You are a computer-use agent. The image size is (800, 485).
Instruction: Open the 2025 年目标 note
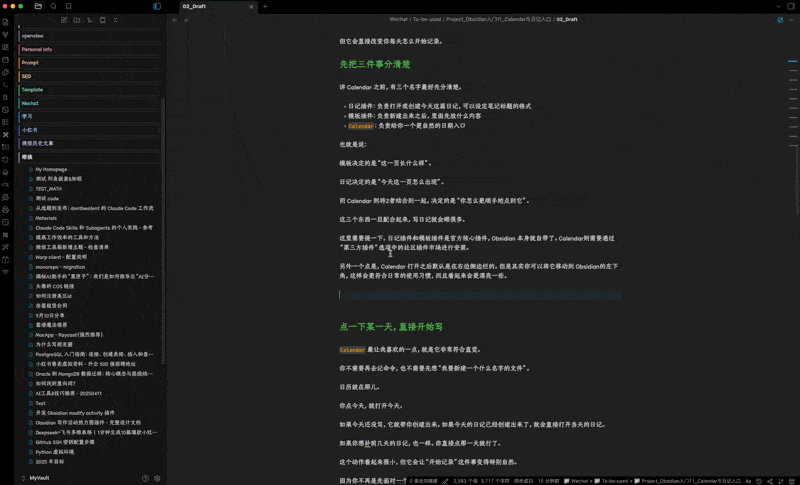click(x=49, y=462)
